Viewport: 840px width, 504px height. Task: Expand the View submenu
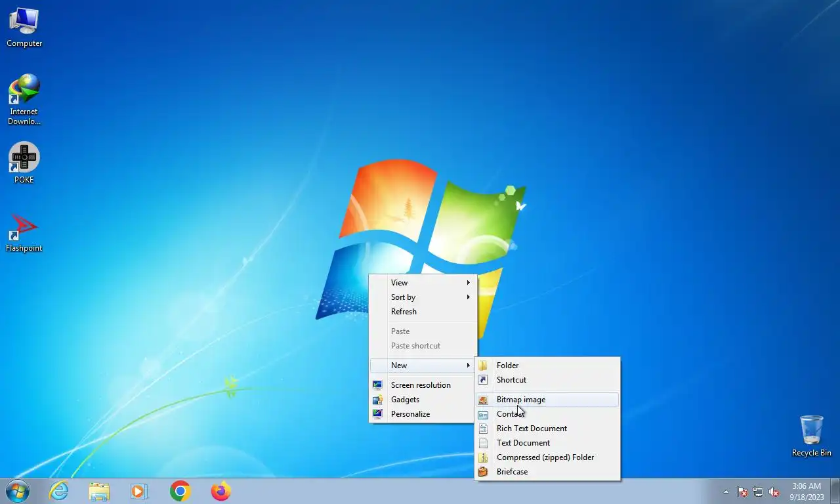point(423,283)
